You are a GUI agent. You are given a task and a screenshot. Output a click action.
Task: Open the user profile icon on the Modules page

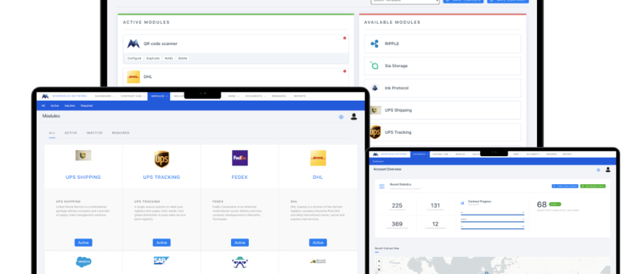pyautogui.click(x=354, y=116)
